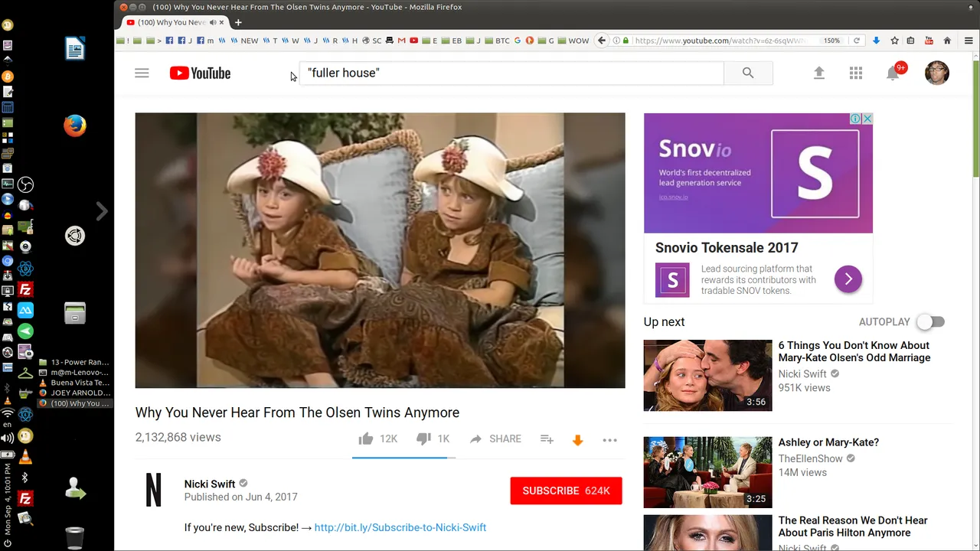
Task: Open the YouTube bookmark icon
Action: point(413,41)
